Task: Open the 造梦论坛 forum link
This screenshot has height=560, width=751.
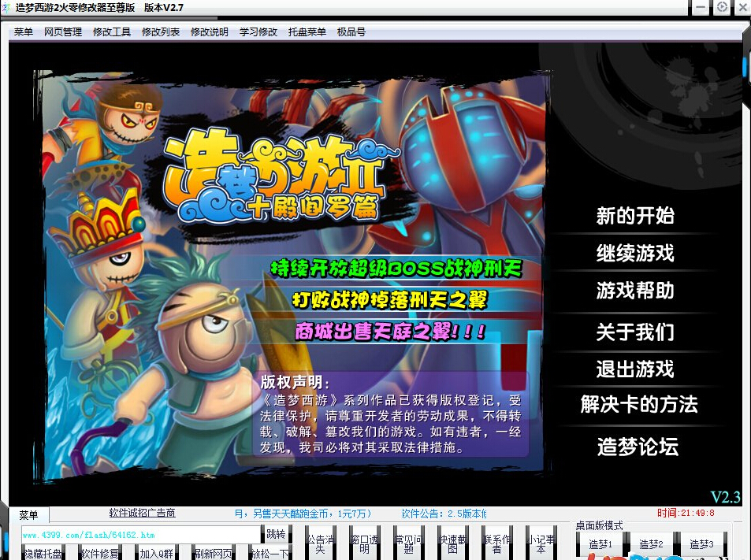Action: point(638,447)
